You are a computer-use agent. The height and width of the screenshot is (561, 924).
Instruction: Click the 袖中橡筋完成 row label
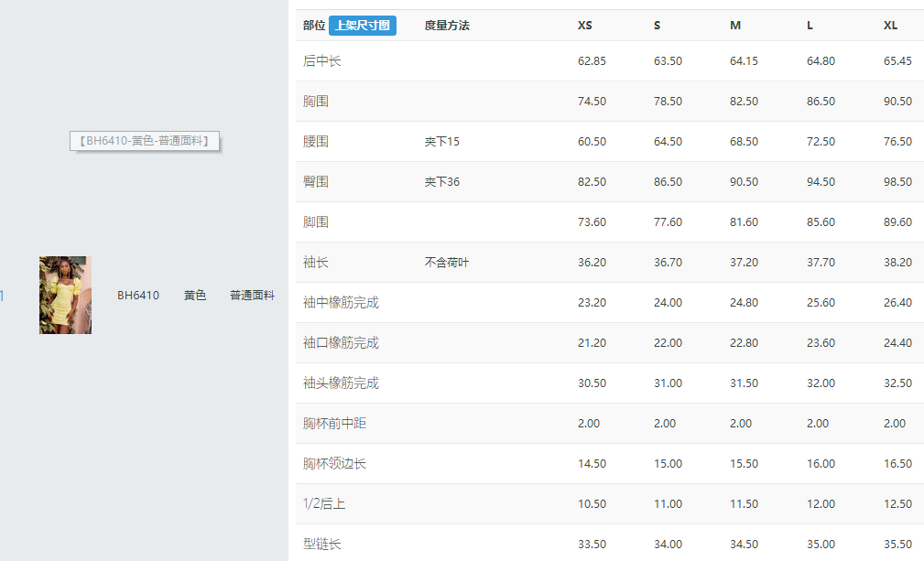click(x=341, y=303)
